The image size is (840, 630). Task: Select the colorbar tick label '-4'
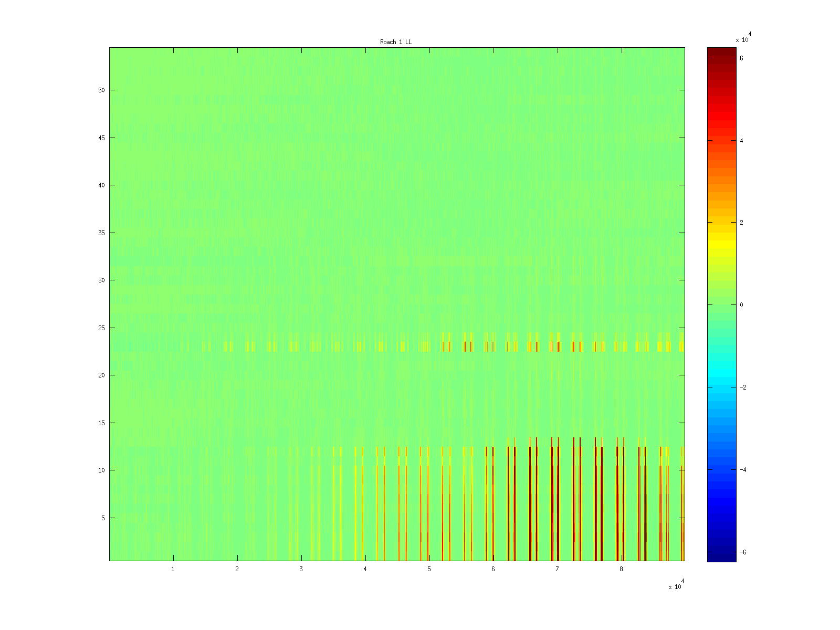(741, 470)
